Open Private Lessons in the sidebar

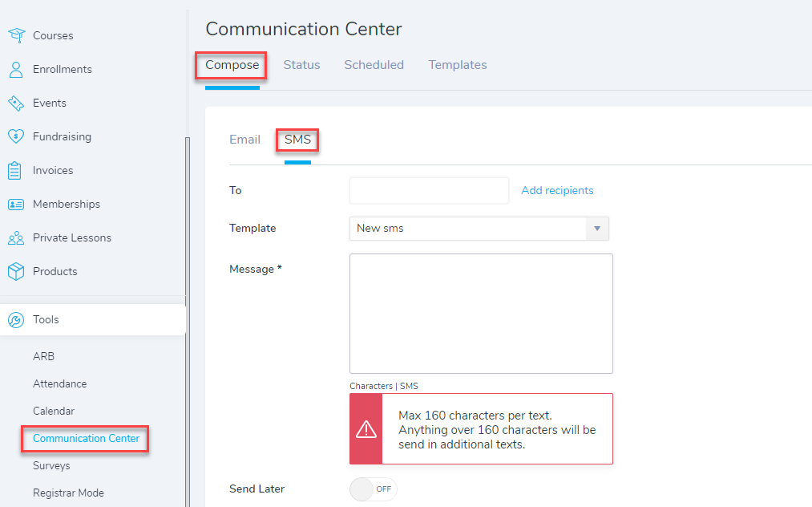pos(72,238)
